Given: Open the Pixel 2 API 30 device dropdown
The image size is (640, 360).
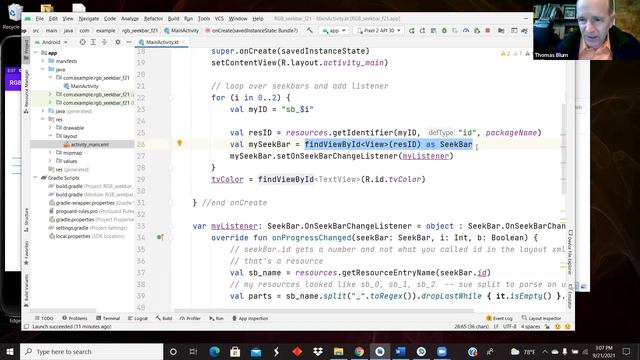Looking at the screenshot, I should tap(378, 31).
